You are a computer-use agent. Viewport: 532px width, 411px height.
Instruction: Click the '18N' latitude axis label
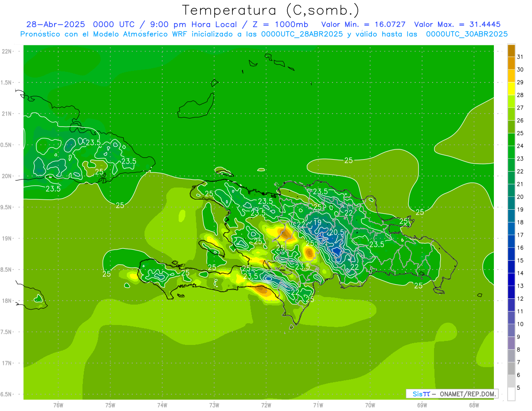click(x=6, y=301)
